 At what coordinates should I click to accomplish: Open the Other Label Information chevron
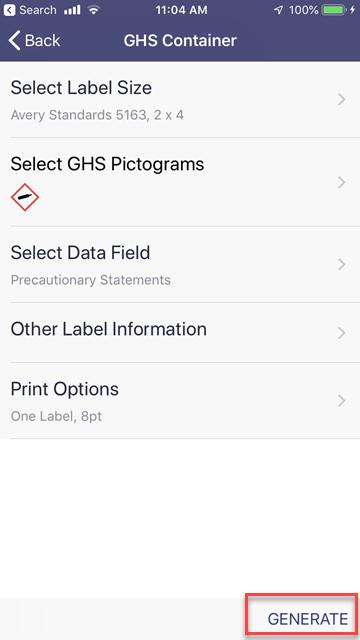point(342,333)
